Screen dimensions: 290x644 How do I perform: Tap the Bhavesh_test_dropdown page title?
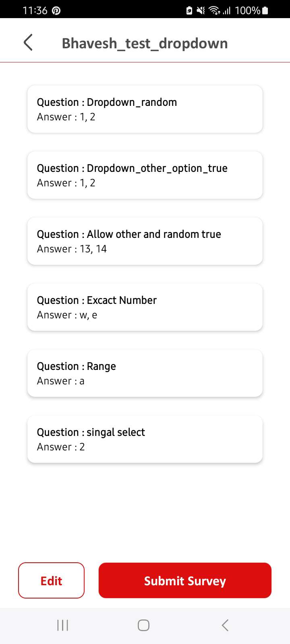coord(145,43)
